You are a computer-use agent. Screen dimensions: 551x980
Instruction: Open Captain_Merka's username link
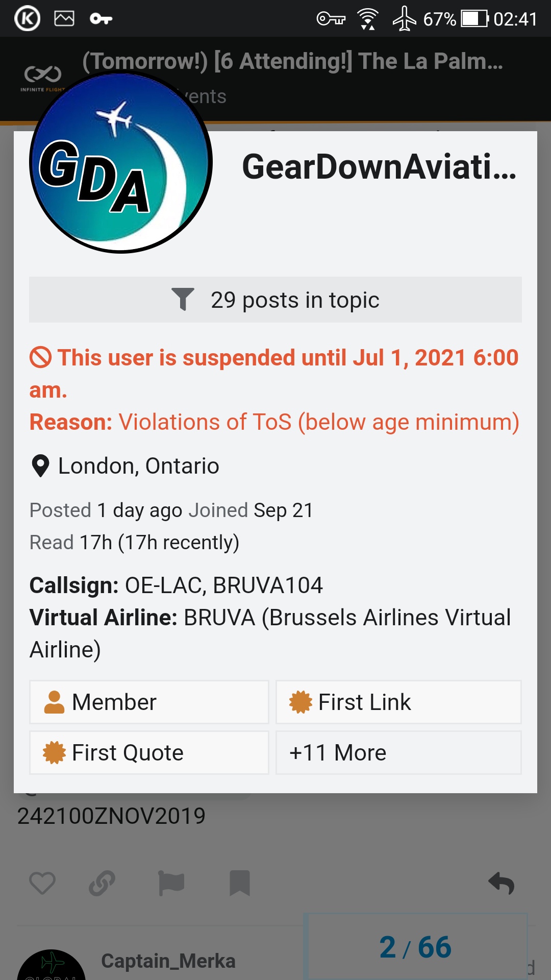[x=168, y=961]
